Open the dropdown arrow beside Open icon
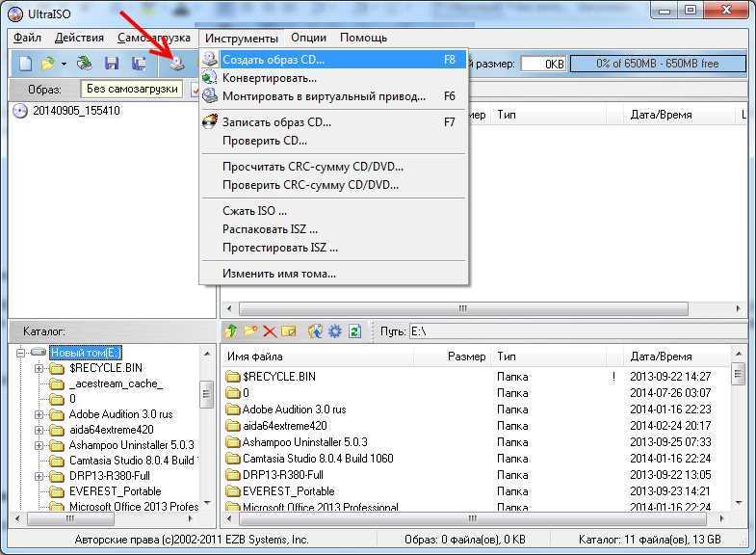Screen dimensions: 756x555 (x=64, y=64)
